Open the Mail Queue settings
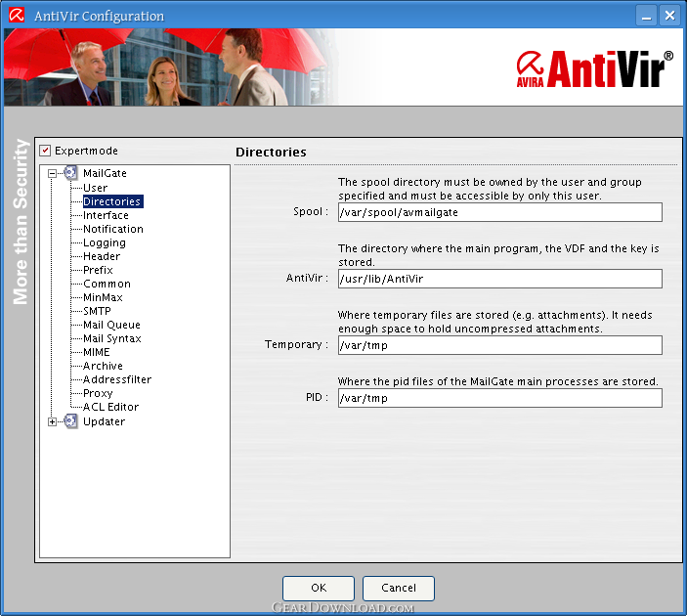 click(111, 325)
